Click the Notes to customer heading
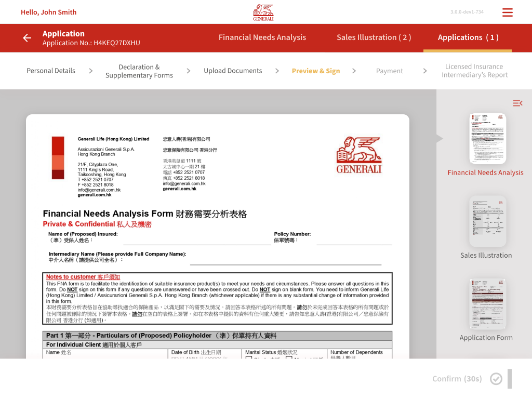The image size is (532, 399). click(83, 277)
